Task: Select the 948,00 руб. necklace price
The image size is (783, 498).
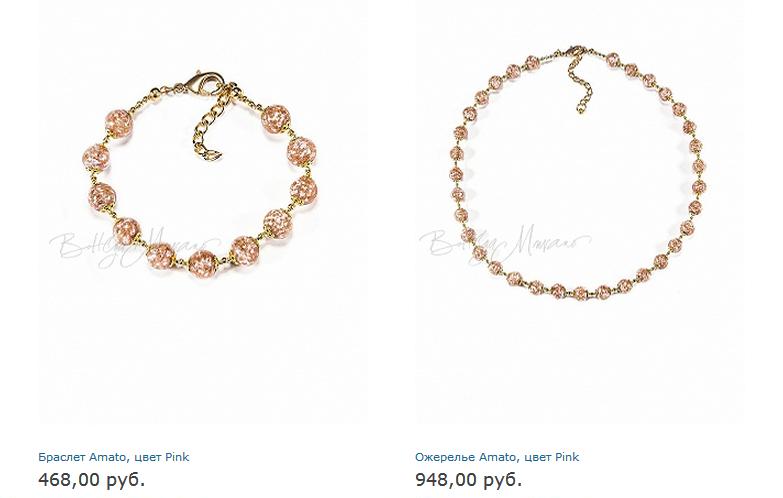Action: pos(468,480)
